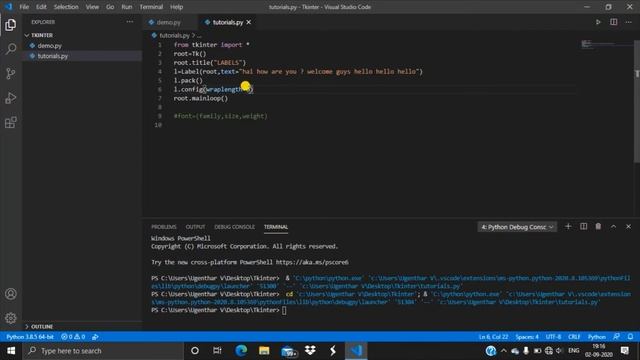Open the Help menu
Screen dimensions: 640x360
tap(176, 7)
